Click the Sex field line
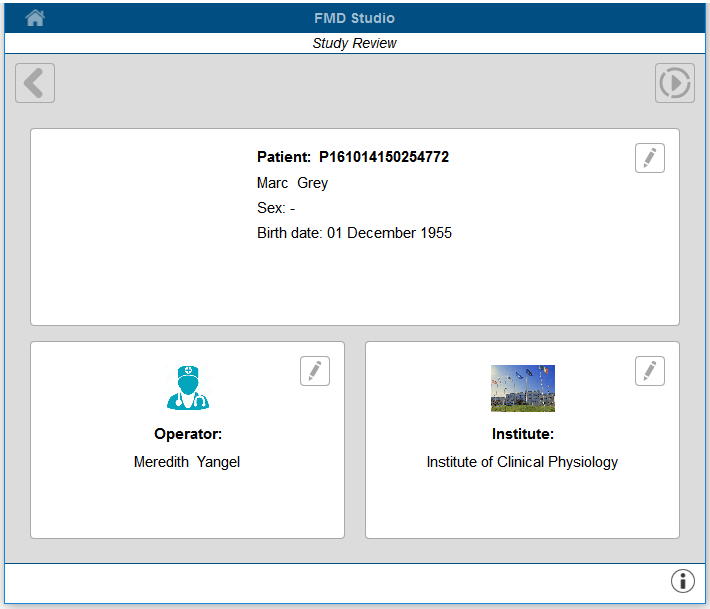This screenshot has height=609, width=710. [276, 208]
